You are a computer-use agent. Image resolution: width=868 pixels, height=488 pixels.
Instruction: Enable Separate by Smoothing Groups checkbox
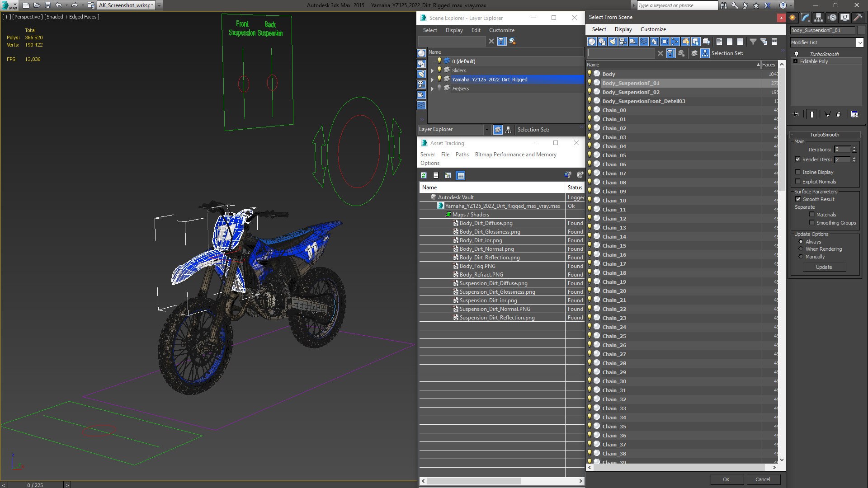pyautogui.click(x=811, y=223)
